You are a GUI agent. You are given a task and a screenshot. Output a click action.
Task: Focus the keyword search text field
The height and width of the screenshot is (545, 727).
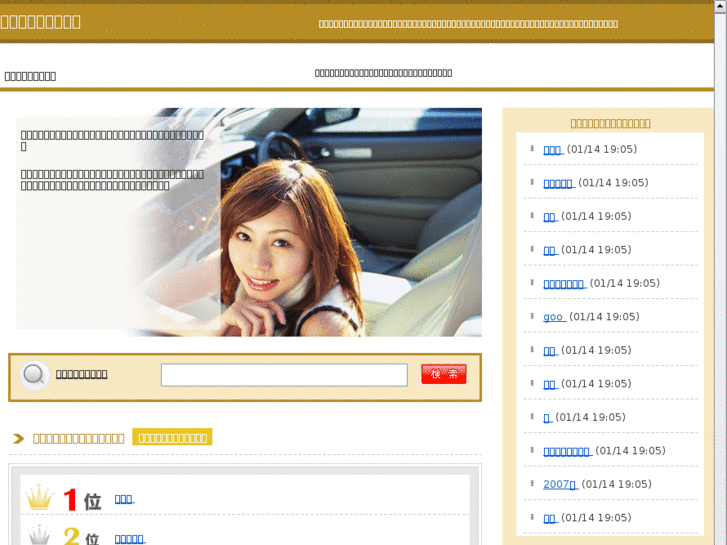click(284, 375)
